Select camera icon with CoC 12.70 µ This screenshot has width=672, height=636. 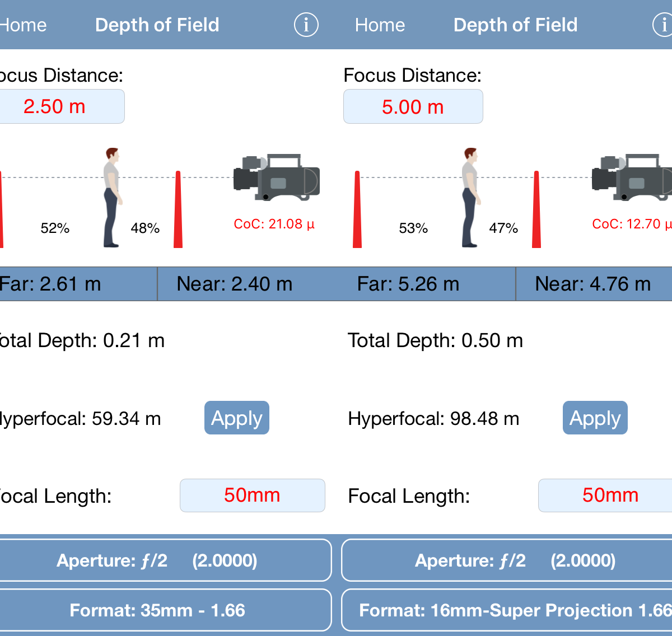point(632,177)
